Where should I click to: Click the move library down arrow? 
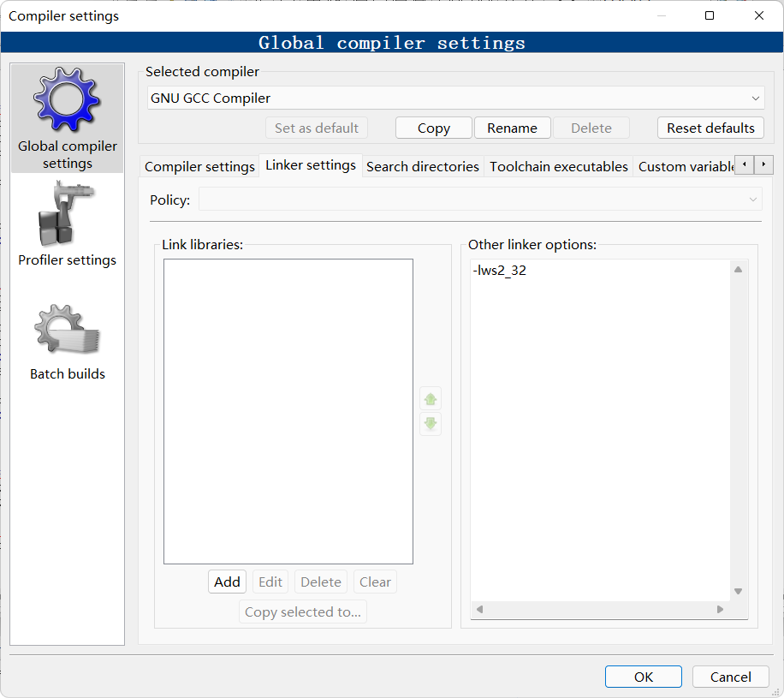(x=431, y=423)
